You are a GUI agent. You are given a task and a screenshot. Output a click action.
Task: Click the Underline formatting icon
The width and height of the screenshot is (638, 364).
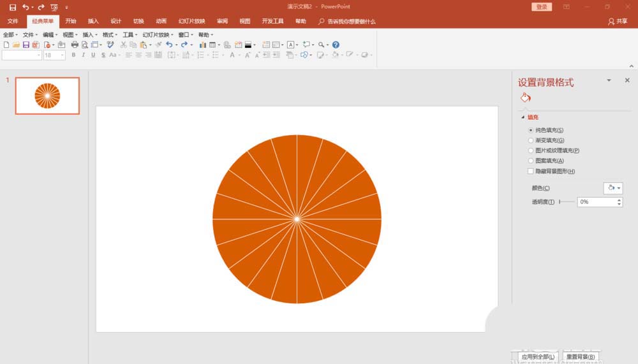coord(93,55)
